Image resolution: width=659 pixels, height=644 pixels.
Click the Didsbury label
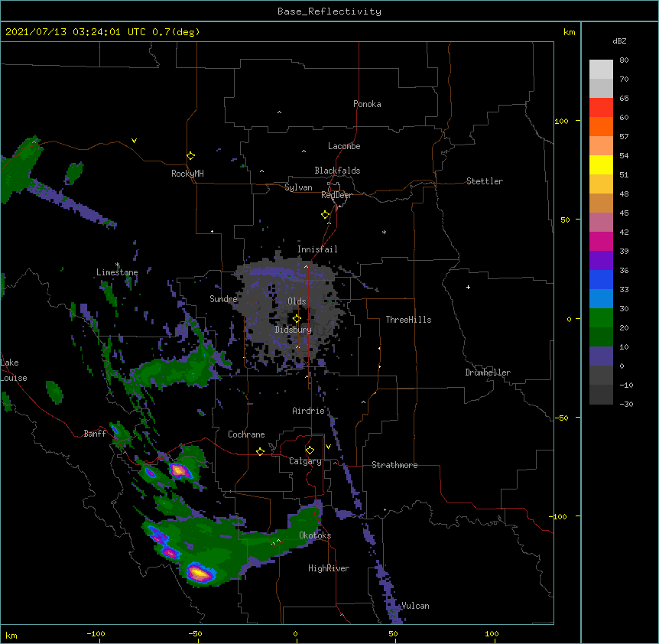click(294, 330)
